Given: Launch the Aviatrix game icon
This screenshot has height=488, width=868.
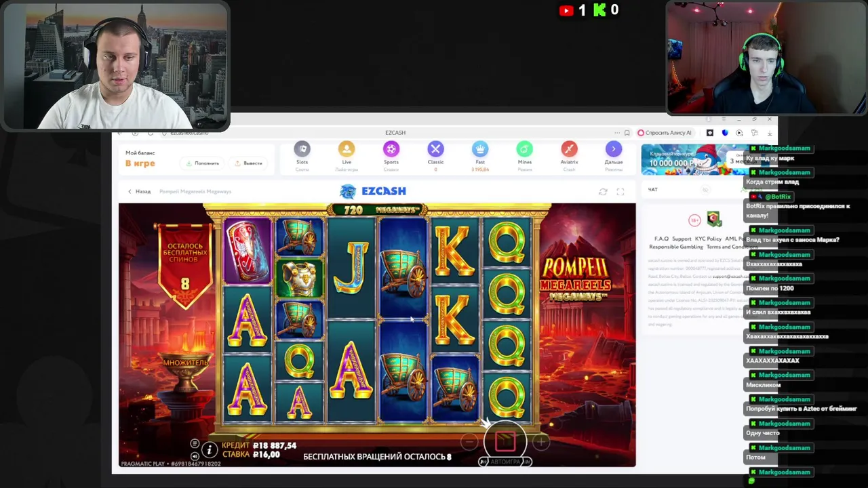Looking at the screenshot, I should [x=569, y=149].
